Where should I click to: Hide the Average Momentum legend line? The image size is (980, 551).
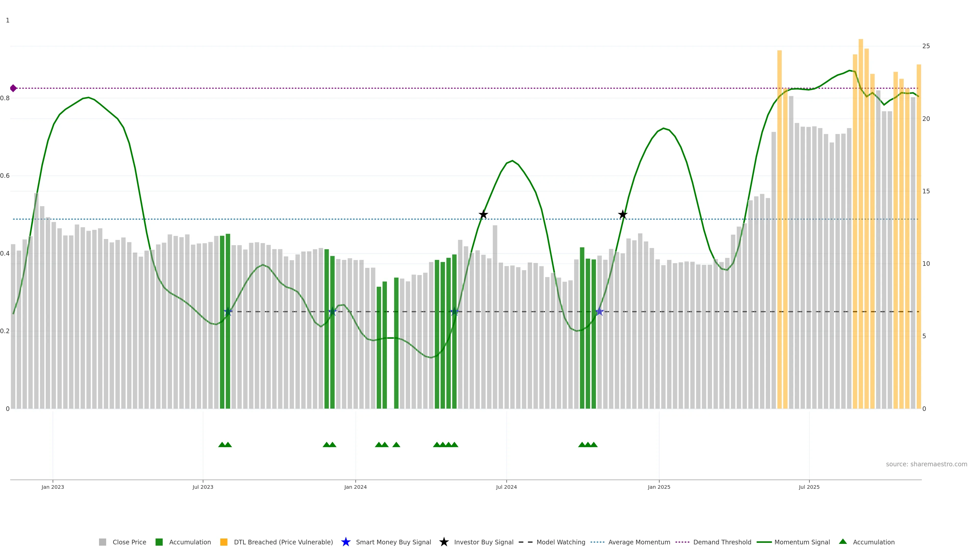597,542
